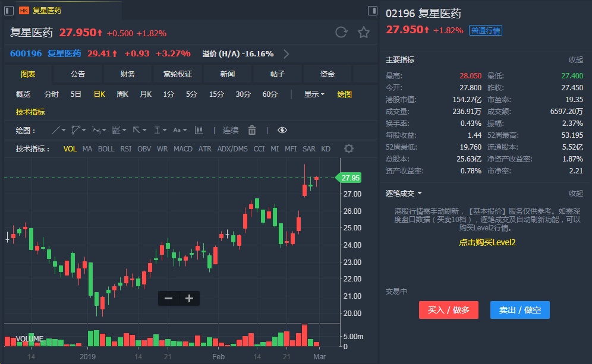Add 复星医药 to favorites with the star
The width and height of the screenshot is (592, 364).
point(363,32)
